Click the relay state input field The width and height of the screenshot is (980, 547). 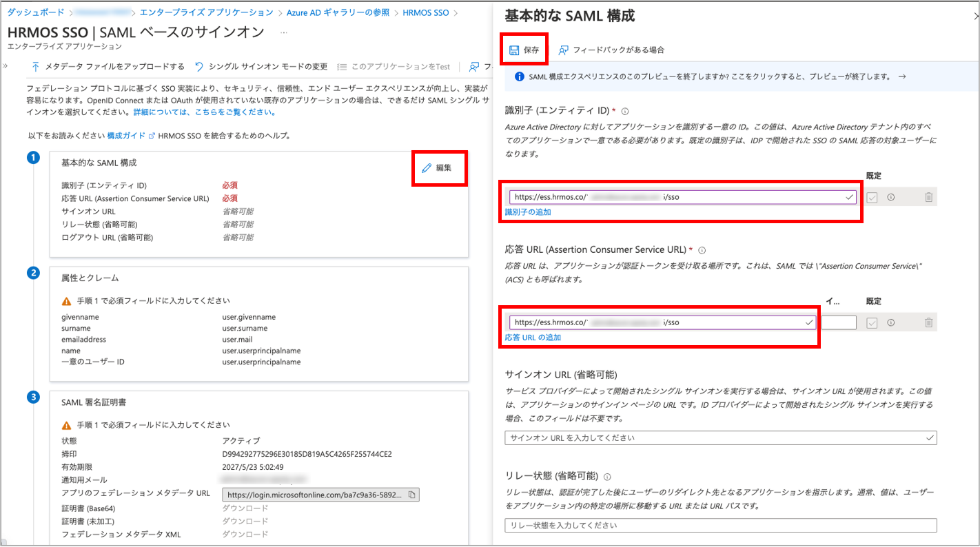click(x=720, y=526)
